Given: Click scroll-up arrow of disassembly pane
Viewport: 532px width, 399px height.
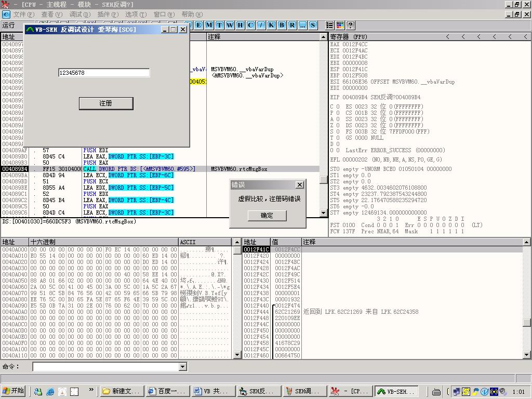Looking at the screenshot, I should [323, 37].
